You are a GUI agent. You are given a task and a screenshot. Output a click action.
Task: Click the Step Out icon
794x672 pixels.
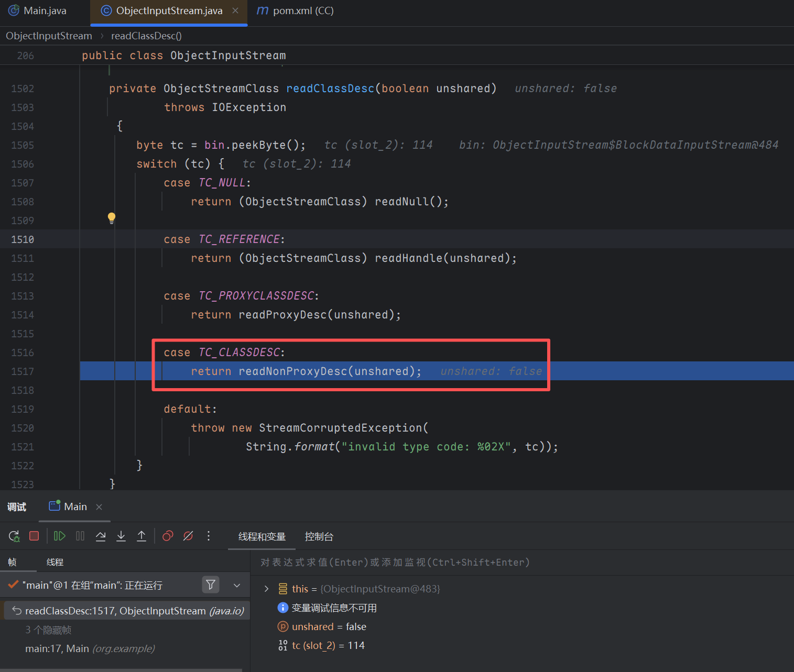tap(142, 536)
